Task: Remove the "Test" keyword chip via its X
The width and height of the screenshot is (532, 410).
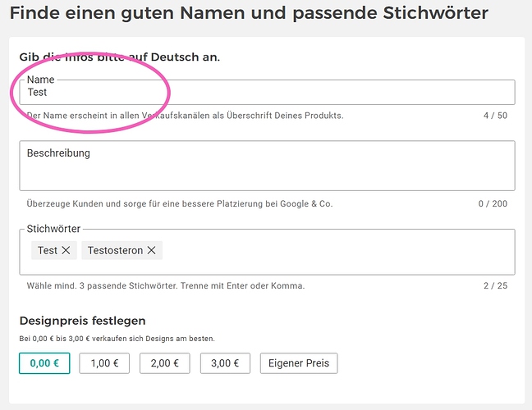Action: point(66,250)
